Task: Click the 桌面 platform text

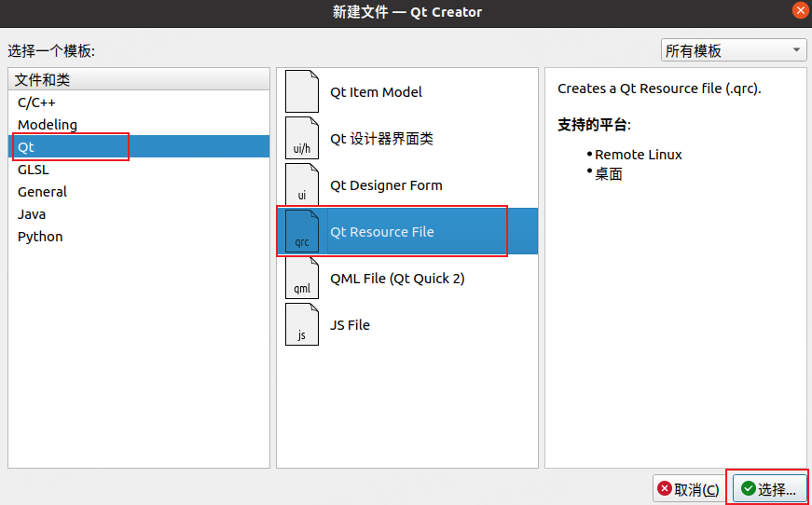Action: click(608, 174)
